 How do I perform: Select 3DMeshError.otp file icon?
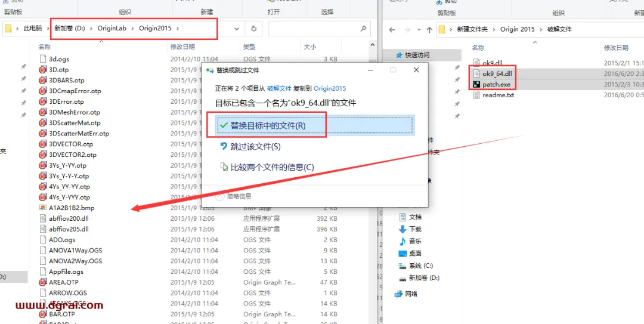point(43,112)
